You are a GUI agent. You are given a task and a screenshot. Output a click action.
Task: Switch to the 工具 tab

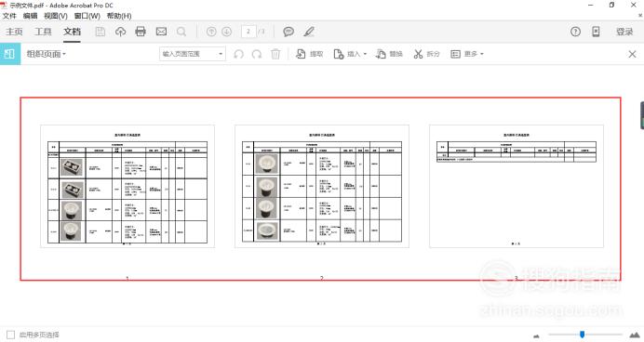coord(43,32)
